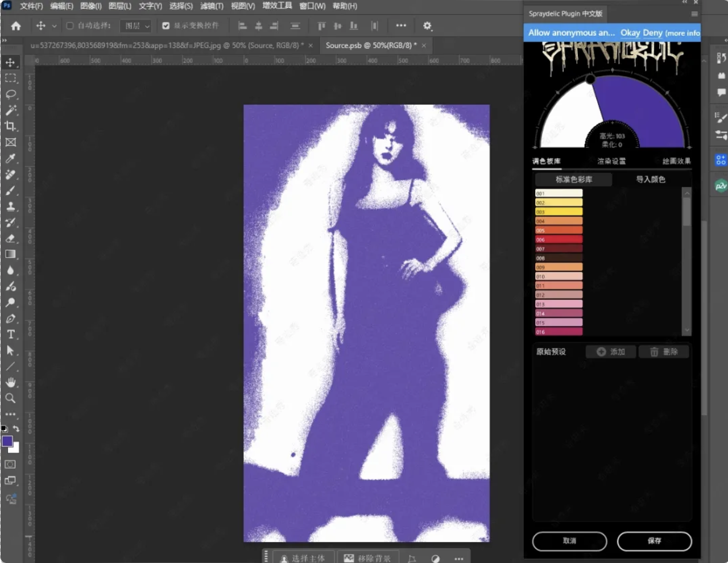Select the Gradient tool

(x=10, y=254)
